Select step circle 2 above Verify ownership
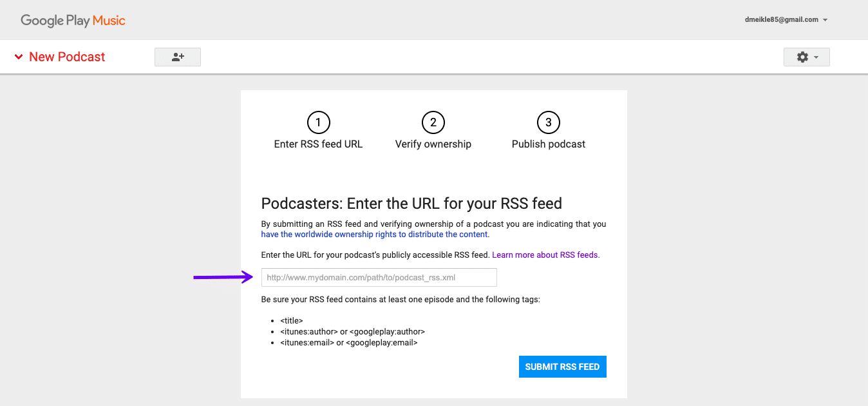This screenshot has height=406, width=868. click(433, 122)
